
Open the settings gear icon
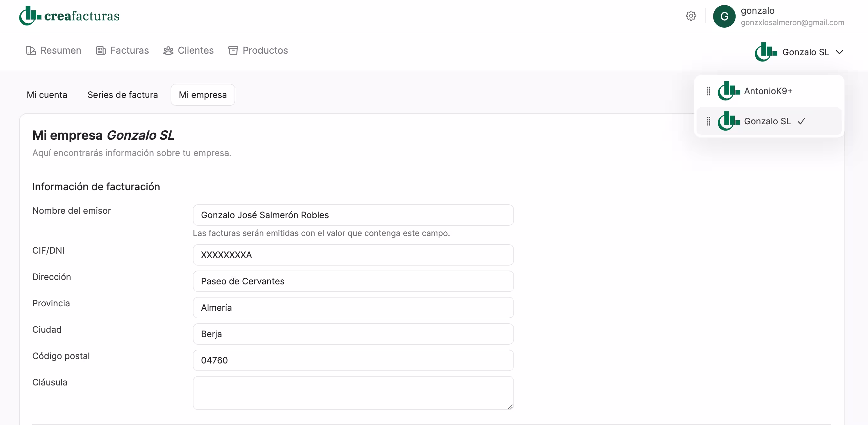[x=691, y=16]
